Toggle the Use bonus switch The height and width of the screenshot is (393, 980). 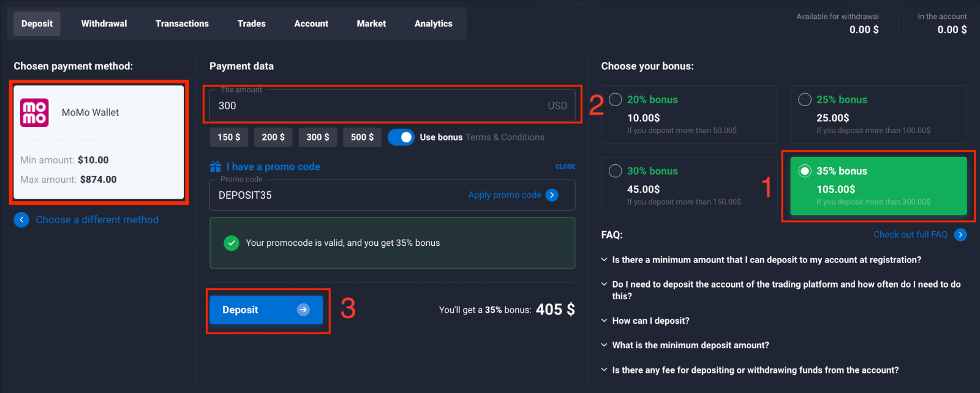[401, 137]
